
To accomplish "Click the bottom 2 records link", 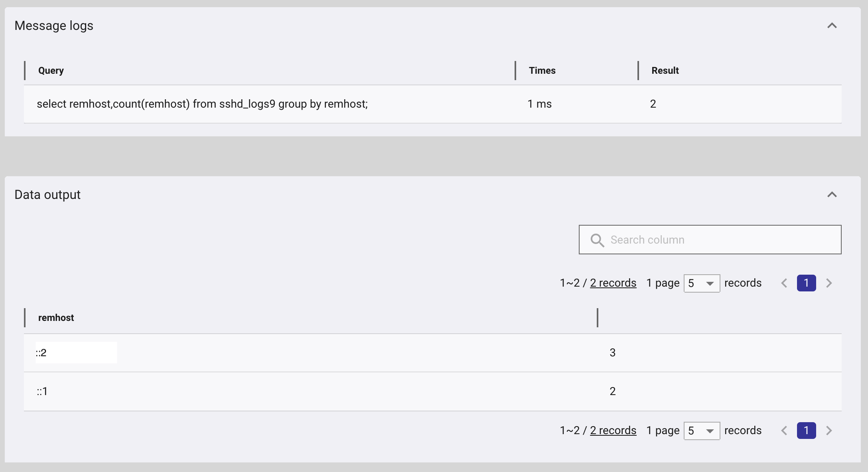I will (613, 431).
